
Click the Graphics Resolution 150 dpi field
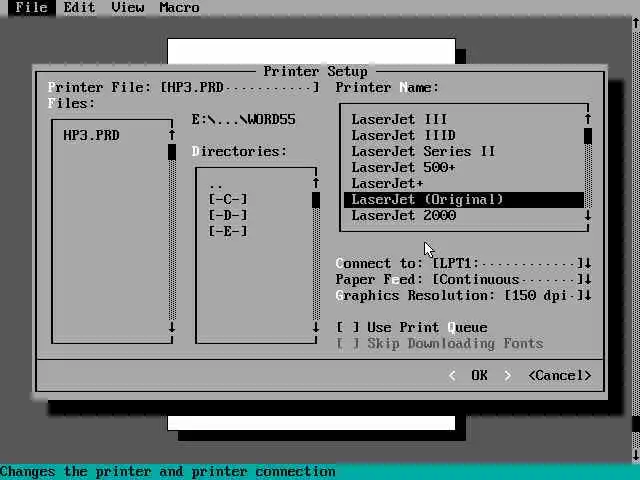tap(544, 296)
